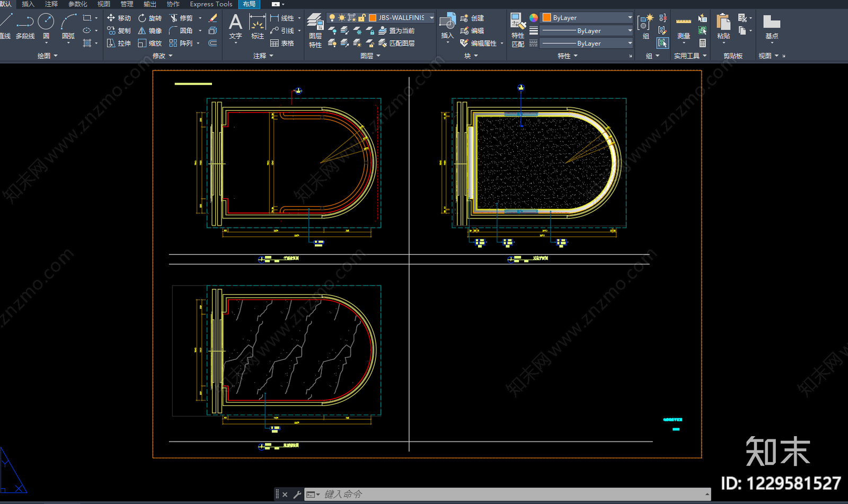The image size is (848, 504).
Task: Switch to the Express Tools tab
Action: [x=211, y=4]
